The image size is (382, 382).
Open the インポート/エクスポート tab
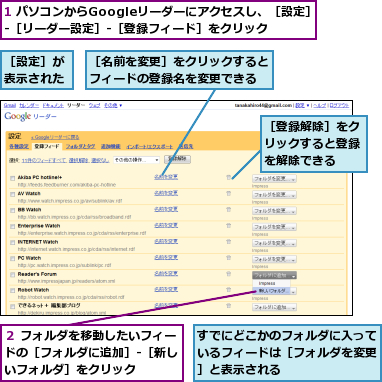coord(150,146)
